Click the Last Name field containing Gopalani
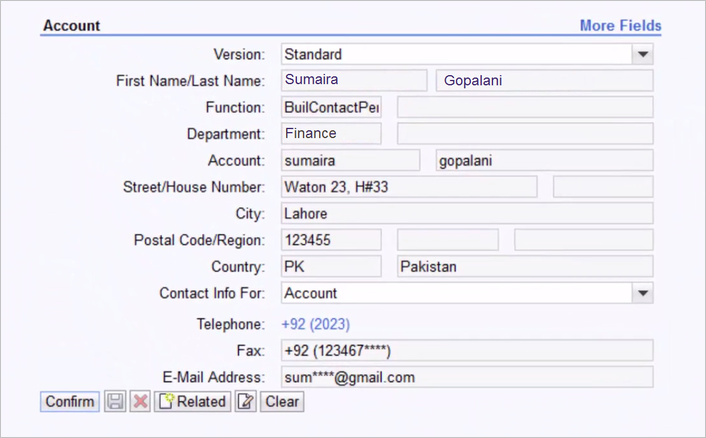This screenshot has width=706, height=438. point(544,80)
